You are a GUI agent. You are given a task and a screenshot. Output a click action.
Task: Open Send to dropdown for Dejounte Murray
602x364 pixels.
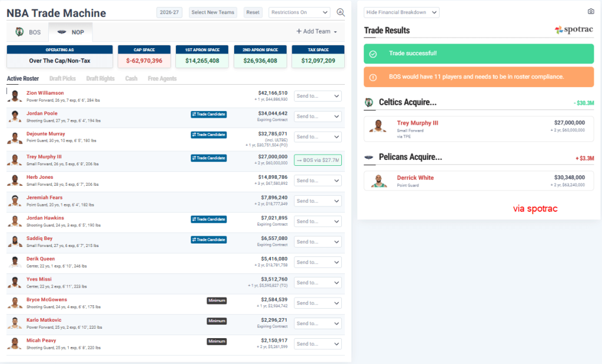coord(318,136)
